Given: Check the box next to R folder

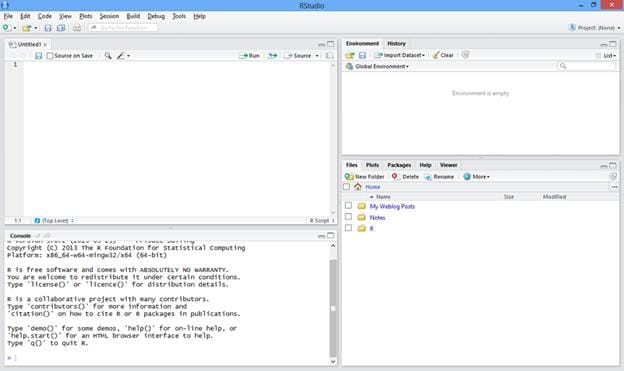Looking at the screenshot, I should pos(348,228).
